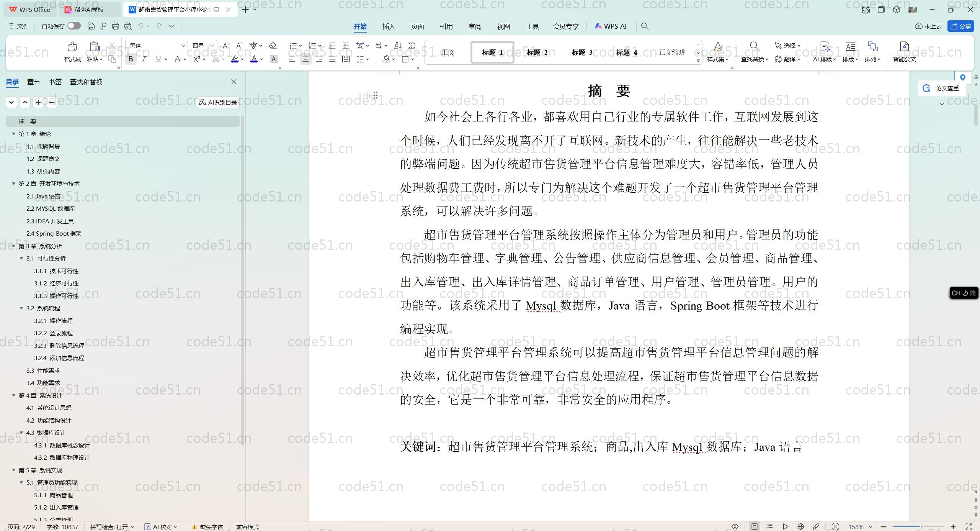The image size is (980, 531).
Task: Collapse the 第3章 系统分析 tree node
Action: point(14,246)
